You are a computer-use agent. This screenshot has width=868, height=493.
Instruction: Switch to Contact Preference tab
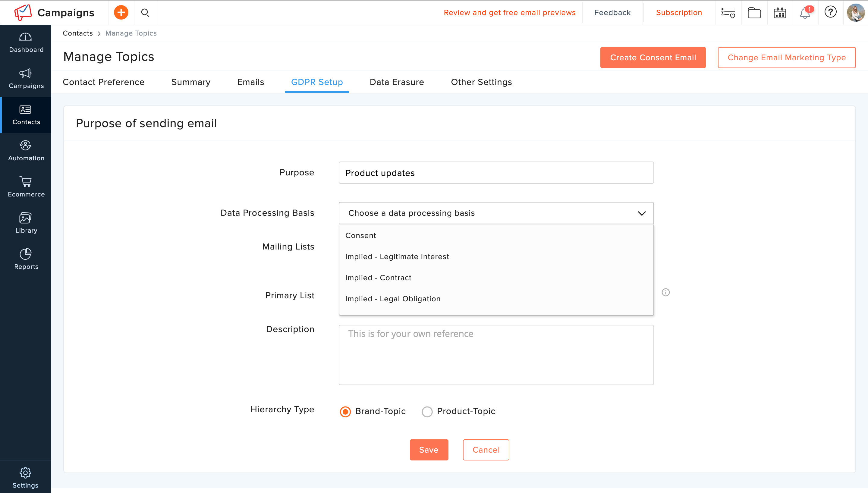[x=104, y=82]
